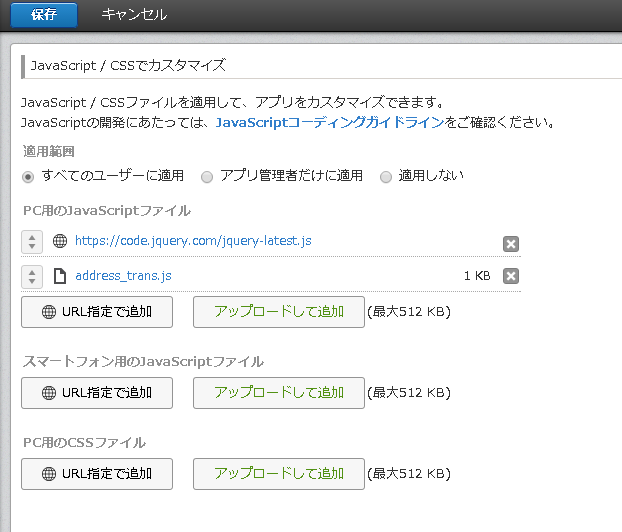Click アップロードして追加 under PC用のCSSファイル

point(279,474)
